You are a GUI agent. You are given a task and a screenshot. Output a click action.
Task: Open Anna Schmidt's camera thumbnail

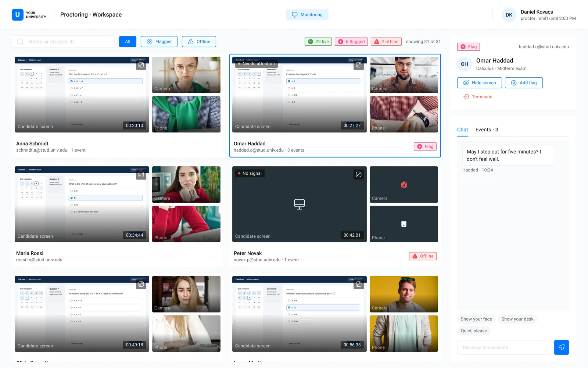point(186,75)
